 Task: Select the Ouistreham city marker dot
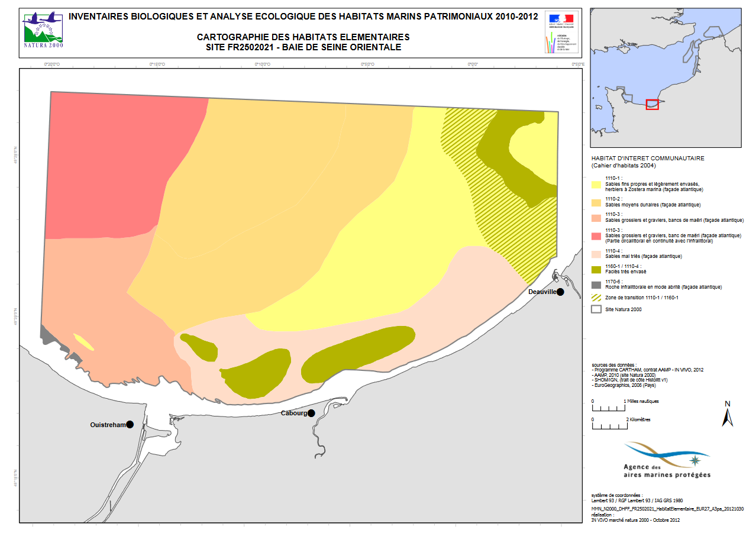tap(130, 424)
